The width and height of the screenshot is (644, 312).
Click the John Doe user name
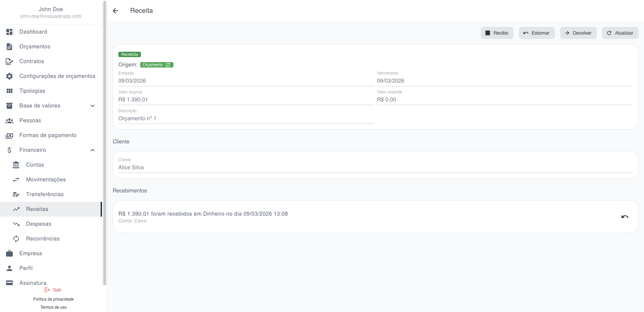click(51, 9)
